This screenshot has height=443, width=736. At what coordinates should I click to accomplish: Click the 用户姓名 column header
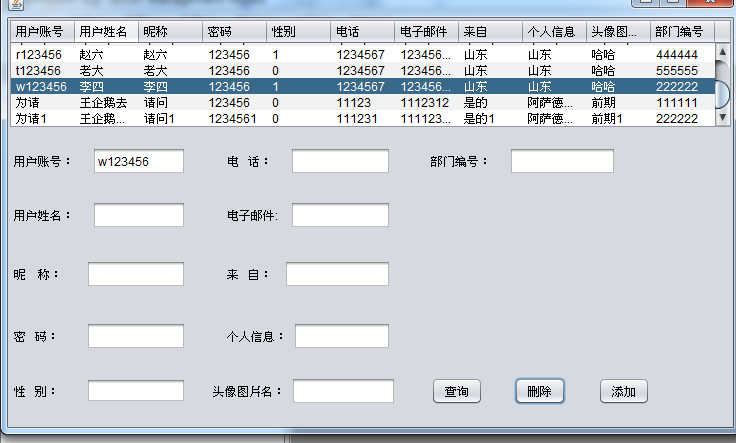pyautogui.click(x=106, y=32)
